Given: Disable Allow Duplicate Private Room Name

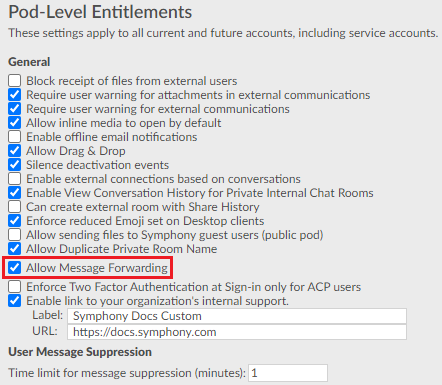Looking at the screenshot, I should point(15,249).
